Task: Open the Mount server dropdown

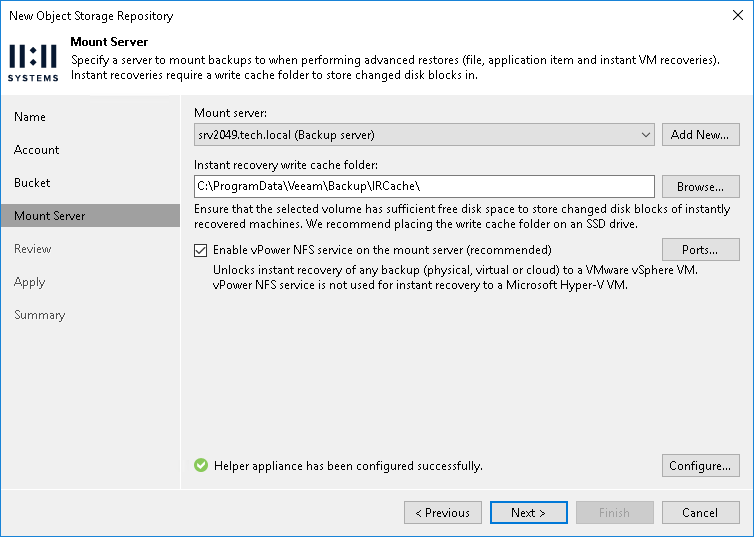Action: [424, 135]
